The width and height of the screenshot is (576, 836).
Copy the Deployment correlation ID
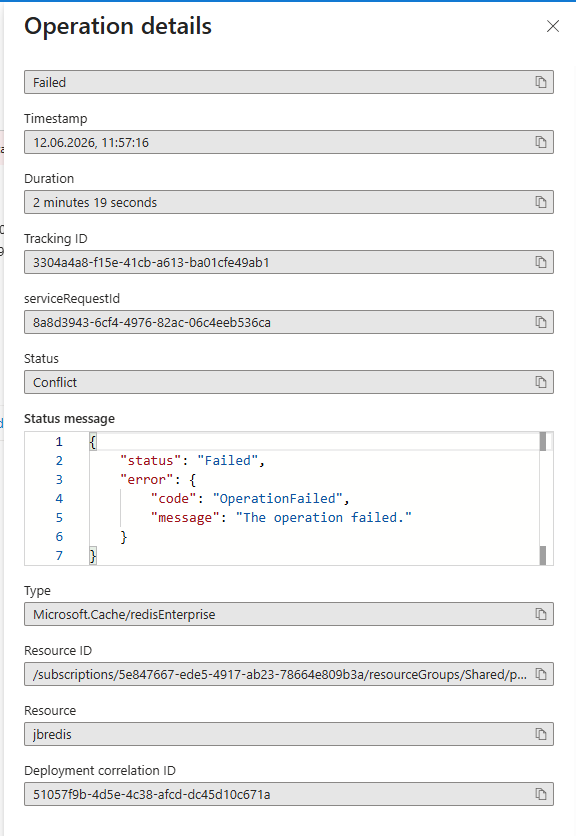pyautogui.click(x=541, y=794)
